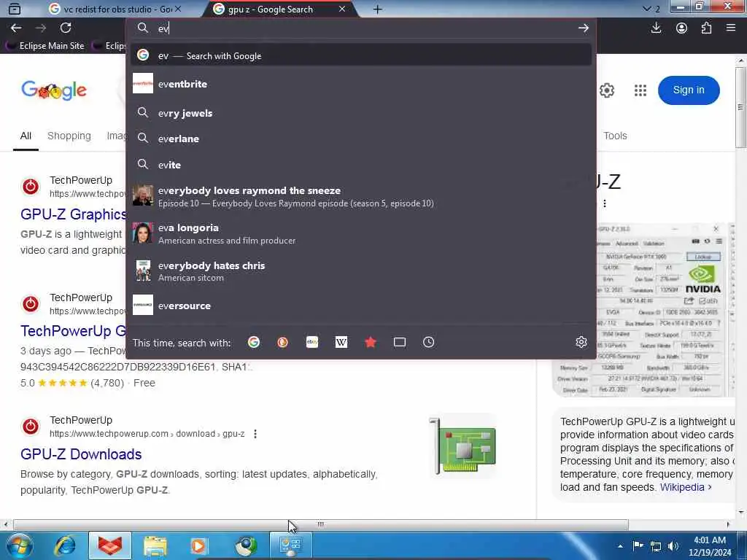Show hidden tray icons arrow

coord(620,546)
